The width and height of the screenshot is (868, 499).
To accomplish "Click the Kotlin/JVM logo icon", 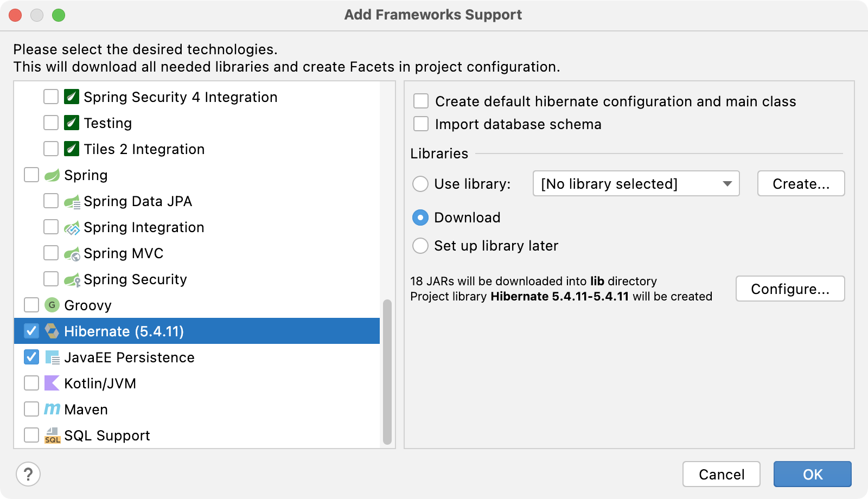I will [x=52, y=383].
